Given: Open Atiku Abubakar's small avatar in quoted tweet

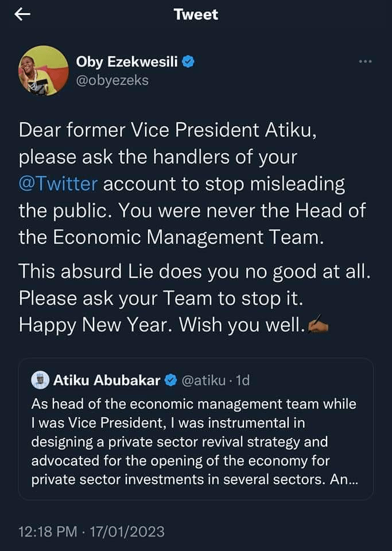Looking at the screenshot, I should tap(40, 379).
